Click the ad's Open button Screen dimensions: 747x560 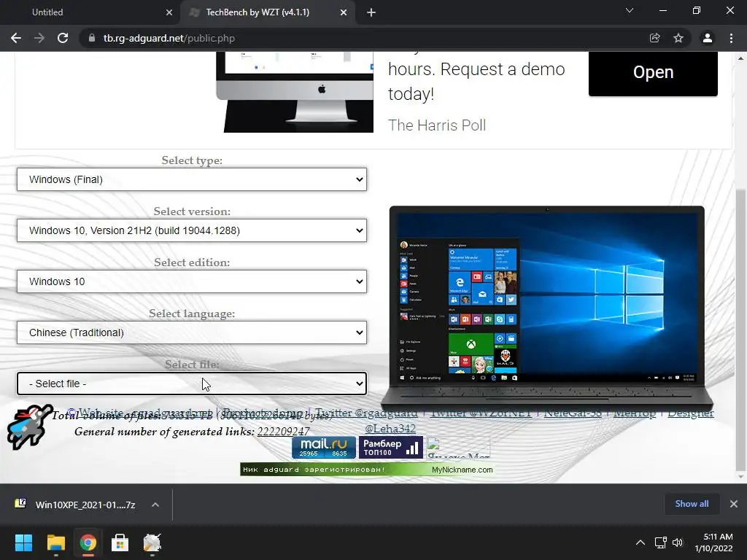[653, 72]
